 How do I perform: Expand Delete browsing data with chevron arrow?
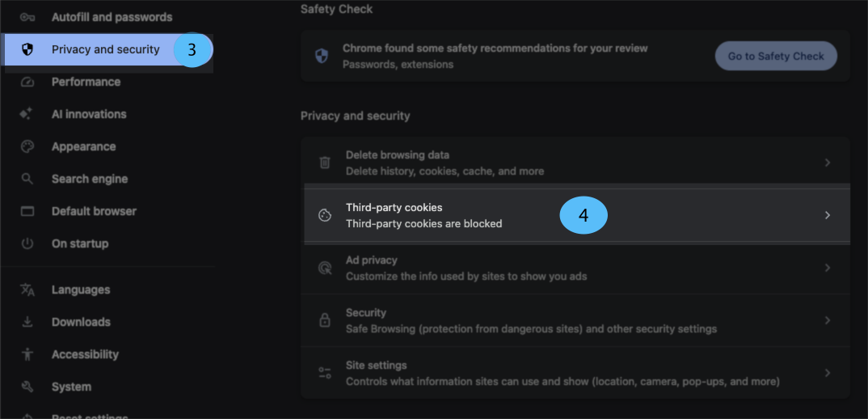828,163
